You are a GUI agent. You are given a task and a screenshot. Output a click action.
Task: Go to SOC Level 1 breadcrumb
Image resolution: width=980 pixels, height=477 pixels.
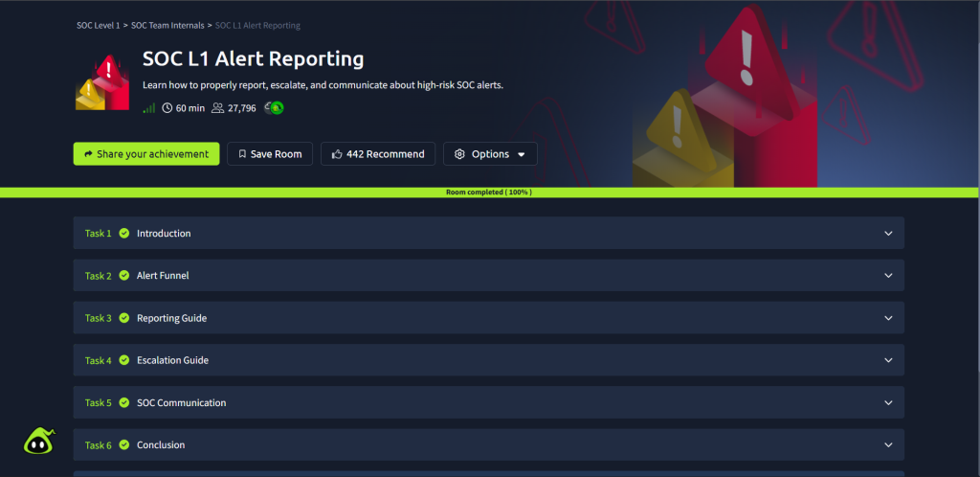tap(99, 25)
